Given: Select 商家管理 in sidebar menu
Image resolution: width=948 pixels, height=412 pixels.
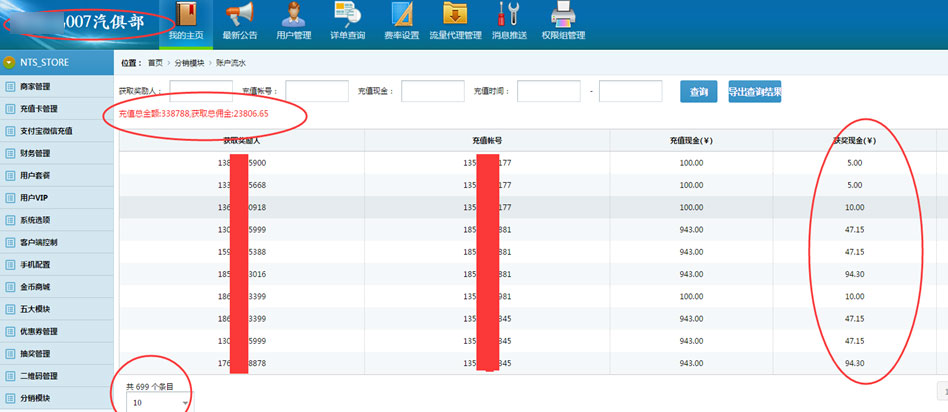Looking at the screenshot, I should tap(35, 87).
